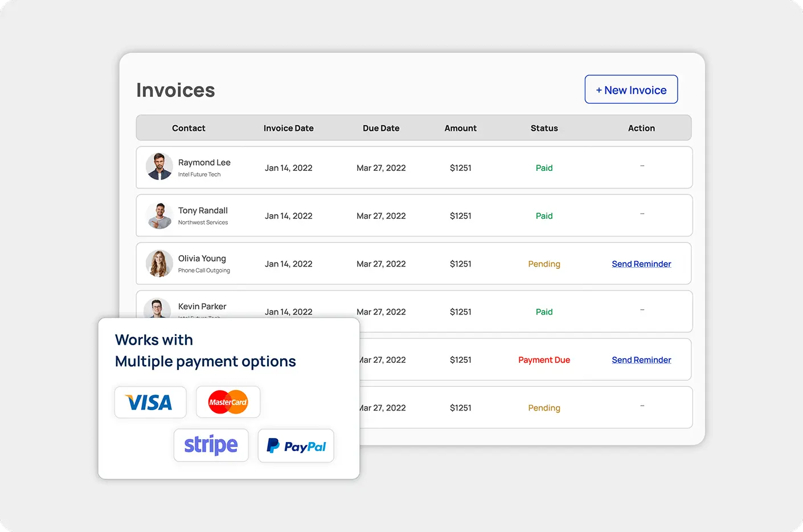Click Tony Randall's avatar image
The width and height of the screenshot is (803, 532).
point(159,215)
